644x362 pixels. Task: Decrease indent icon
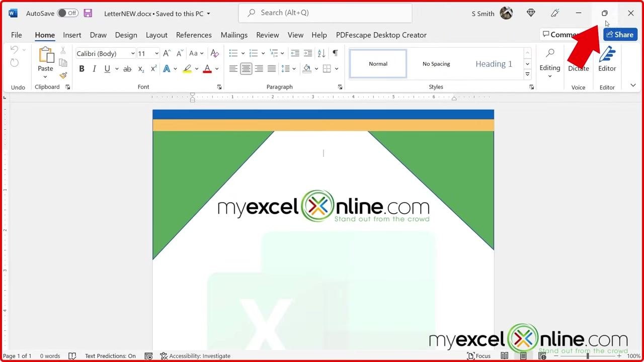pyautogui.click(x=295, y=53)
